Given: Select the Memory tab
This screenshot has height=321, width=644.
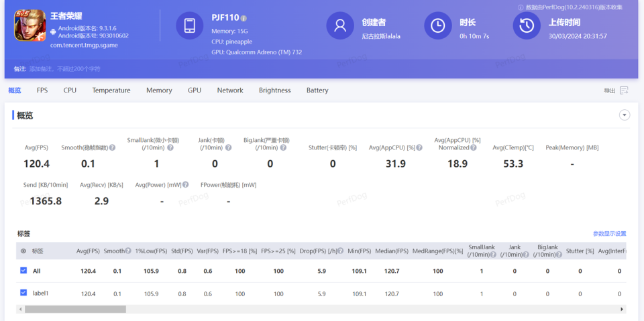Looking at the screenshot, I should tap(159, 90).
